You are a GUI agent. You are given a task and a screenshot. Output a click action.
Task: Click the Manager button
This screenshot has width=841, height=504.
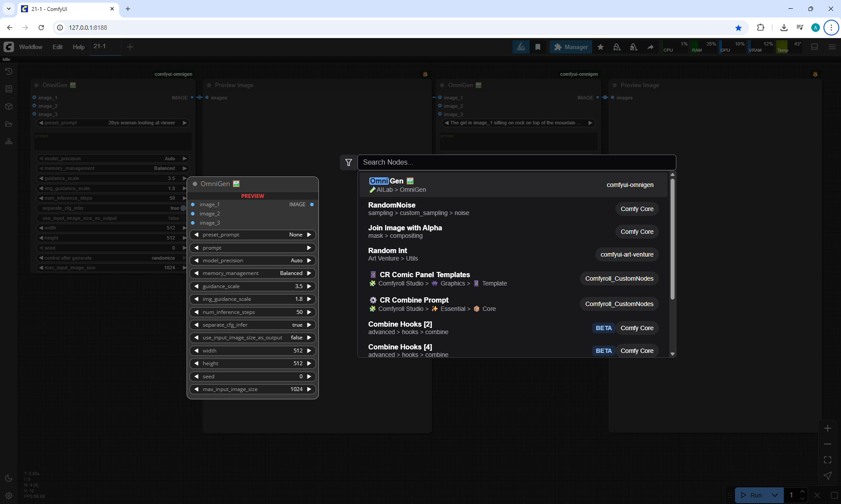pos(571,47)
